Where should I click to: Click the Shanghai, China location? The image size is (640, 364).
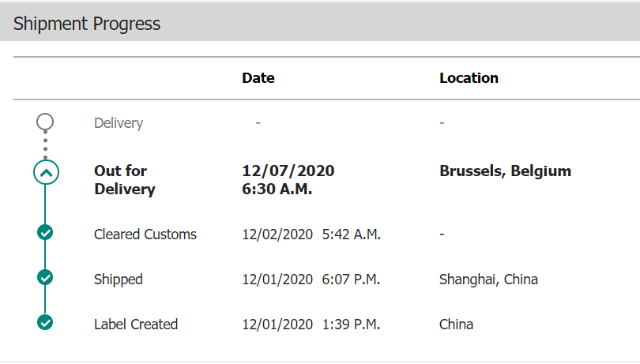tap(488, 280)
